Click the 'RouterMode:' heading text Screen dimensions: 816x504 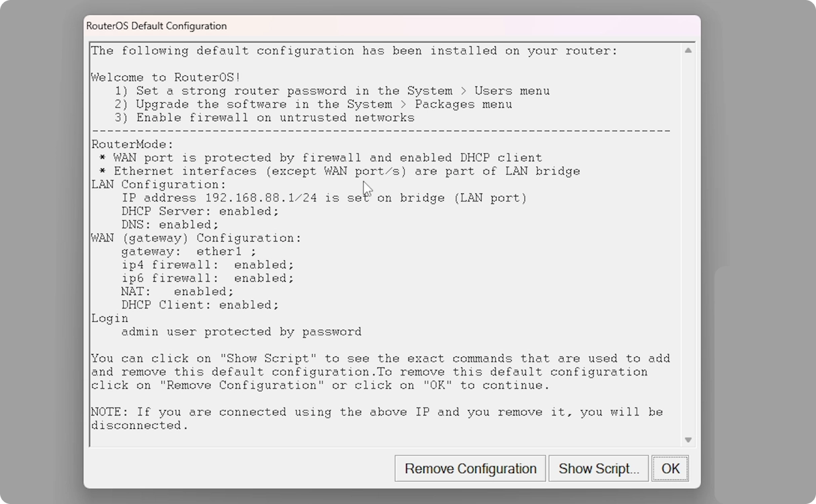click(x=132, y=144)
